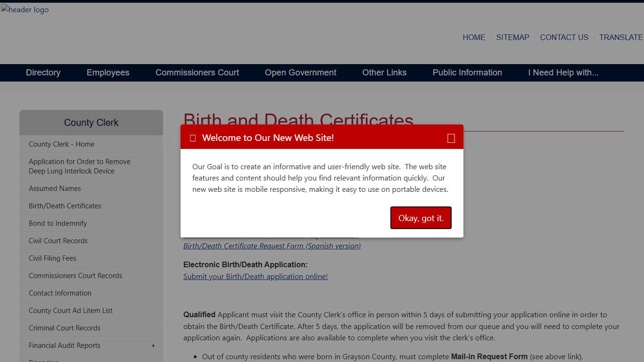
Task: Expand the "I Need Help with..." menu
Action: click(x=563, y=73)
